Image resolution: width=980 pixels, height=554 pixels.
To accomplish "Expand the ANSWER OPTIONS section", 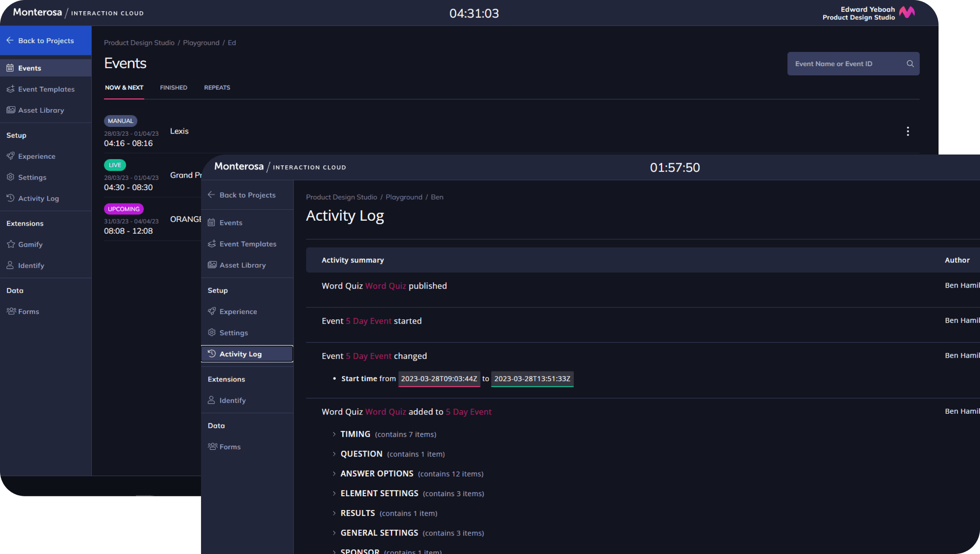I will 334,474.
